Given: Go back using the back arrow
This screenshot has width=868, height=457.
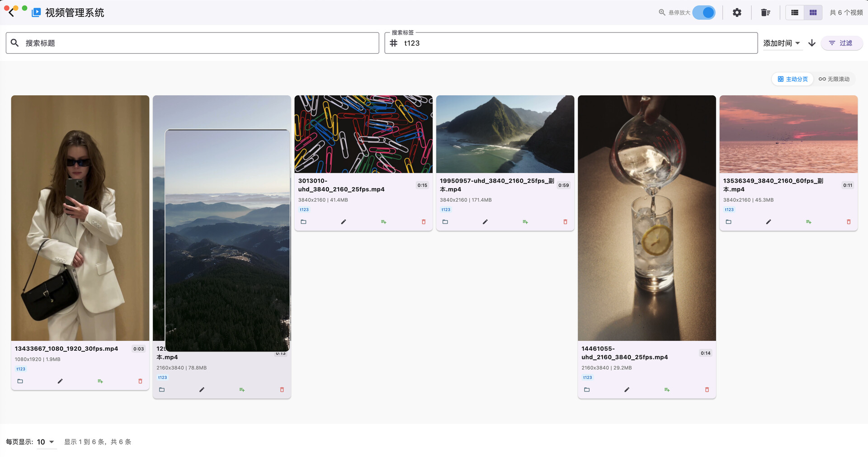Looking at the screenshot, I should click(11, 13).
